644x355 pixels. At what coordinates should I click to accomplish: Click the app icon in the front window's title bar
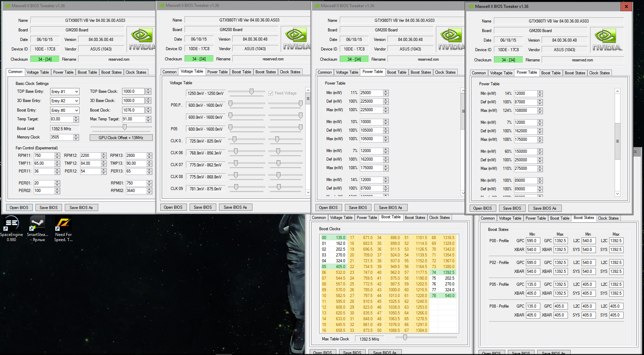tap(471, 6)
